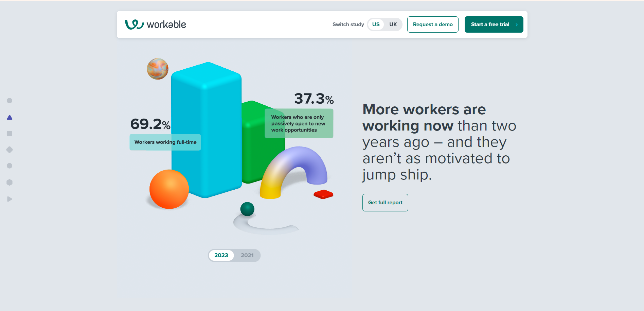Switch study to UK

click(x=393, y=24)
